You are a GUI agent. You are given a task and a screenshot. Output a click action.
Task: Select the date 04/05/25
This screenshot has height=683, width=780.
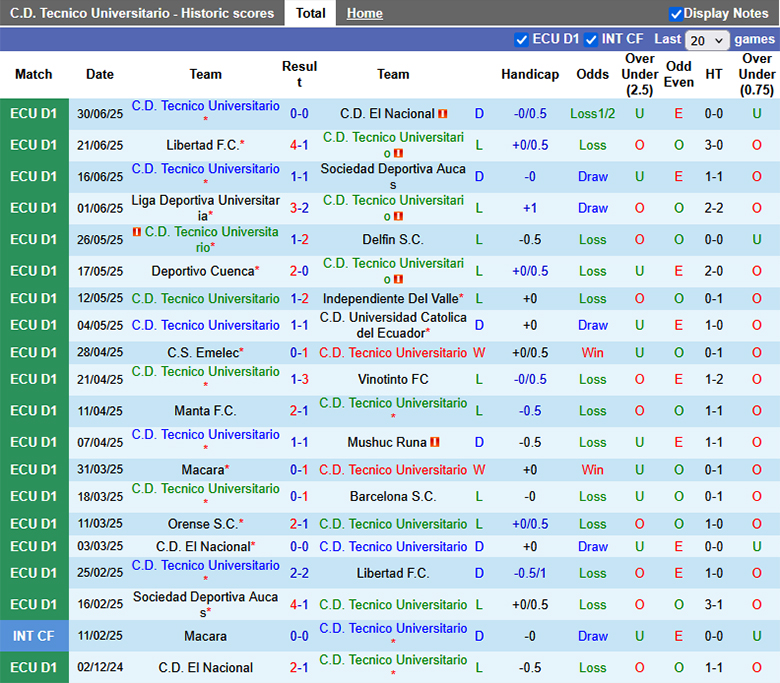point(100,325)
